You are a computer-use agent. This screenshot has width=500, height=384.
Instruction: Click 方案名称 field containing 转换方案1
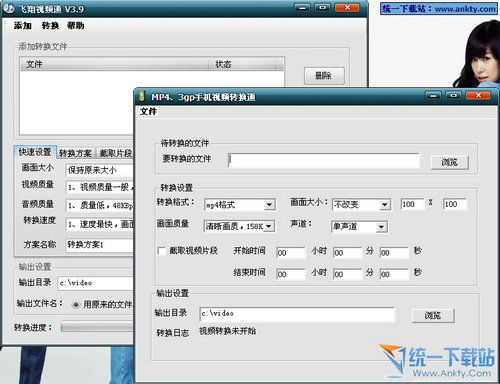tap(100, 245)
